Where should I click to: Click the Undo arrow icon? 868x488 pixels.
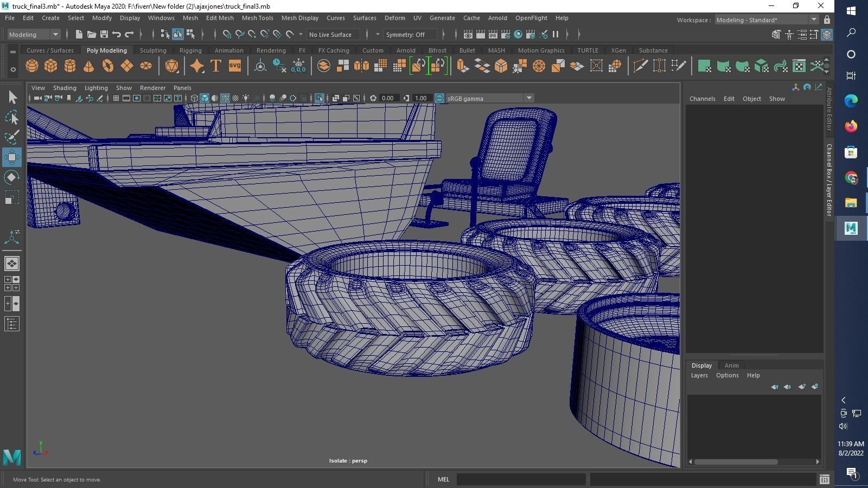tap(117, 35)
